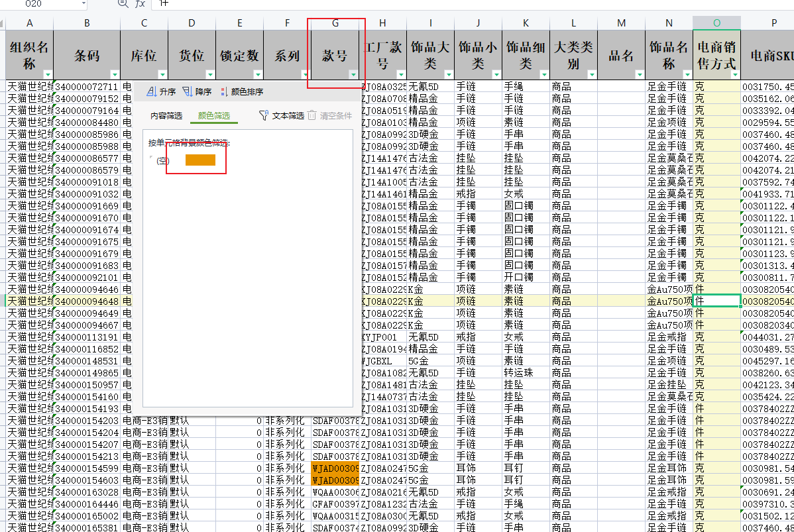Click the zoom magnifier icon beside fx
794x532 pixels.
(122, 4)
